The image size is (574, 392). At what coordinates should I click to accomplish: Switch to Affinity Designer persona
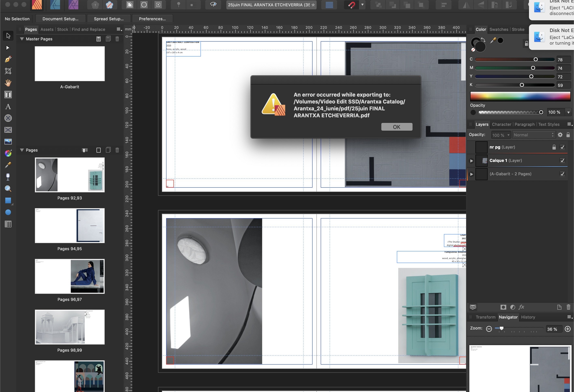(55, 5)
